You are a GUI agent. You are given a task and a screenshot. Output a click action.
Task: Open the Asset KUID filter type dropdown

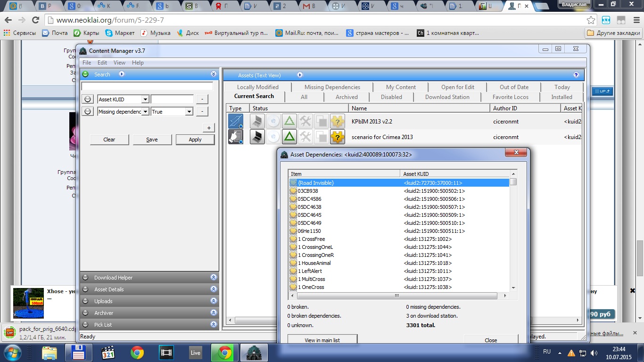(x=145, y=99)
